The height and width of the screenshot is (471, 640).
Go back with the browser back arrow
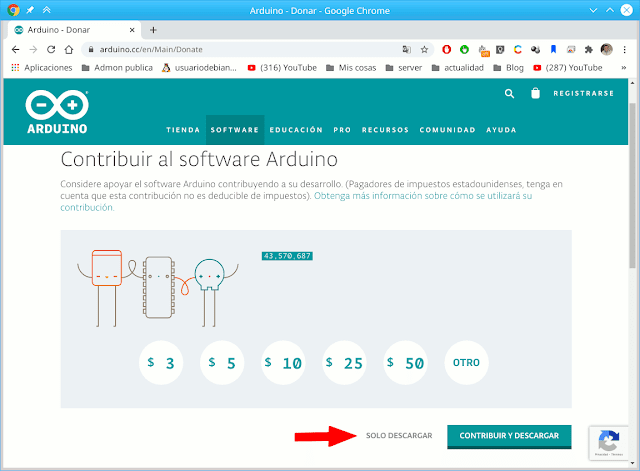tap(16, 49)
